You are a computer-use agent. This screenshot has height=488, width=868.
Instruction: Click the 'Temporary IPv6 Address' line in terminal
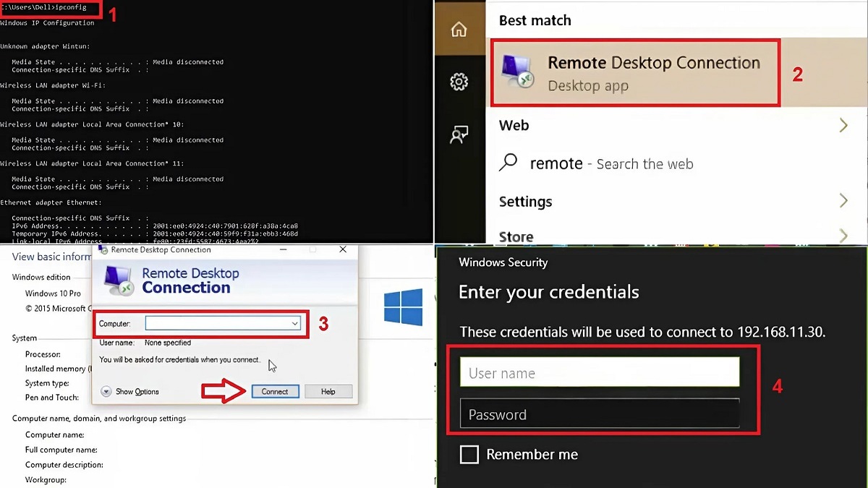click(x=155, y=234)
